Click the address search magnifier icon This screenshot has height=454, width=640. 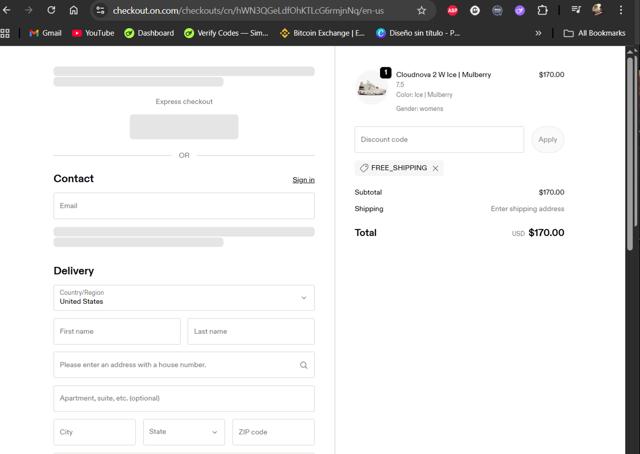pyautogui.click(x=304, y=365)
